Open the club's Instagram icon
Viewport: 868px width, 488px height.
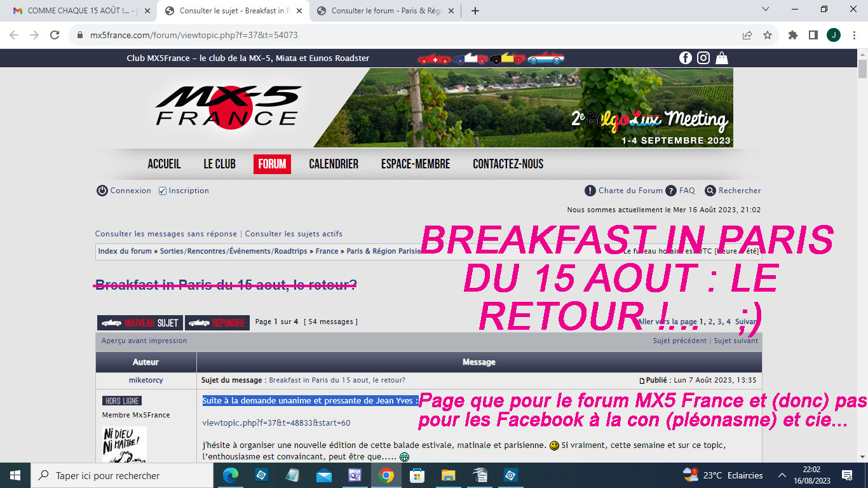click(x=703, y=58)
